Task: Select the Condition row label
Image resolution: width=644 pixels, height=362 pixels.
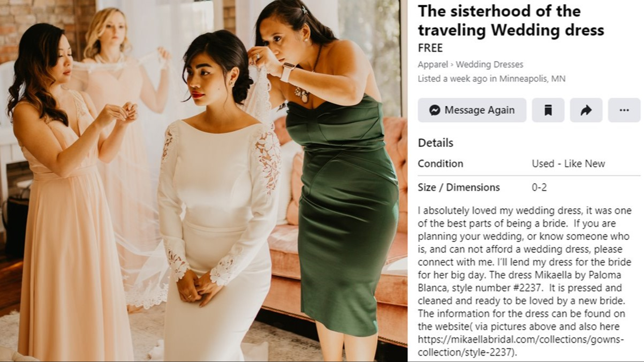Action: (x=440, y=164)
